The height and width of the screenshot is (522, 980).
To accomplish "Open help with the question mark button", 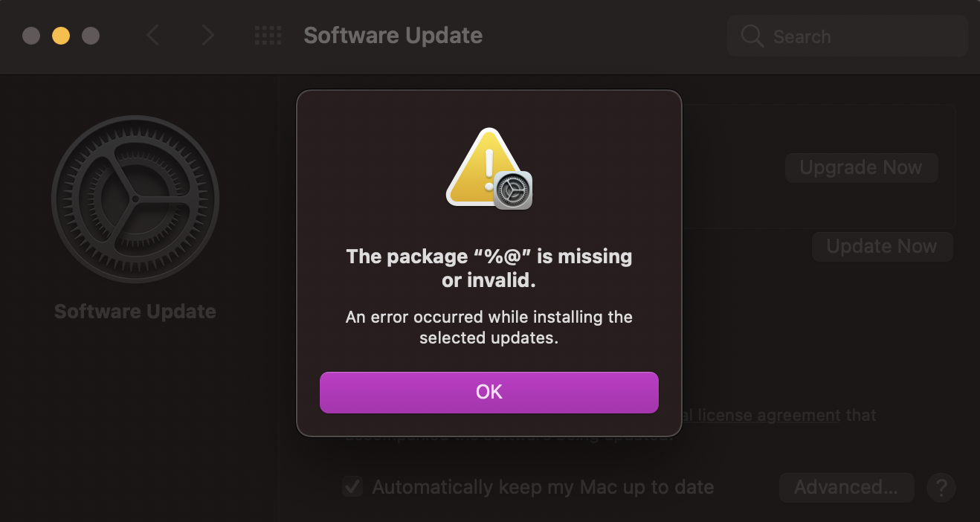I will point(941,488).
